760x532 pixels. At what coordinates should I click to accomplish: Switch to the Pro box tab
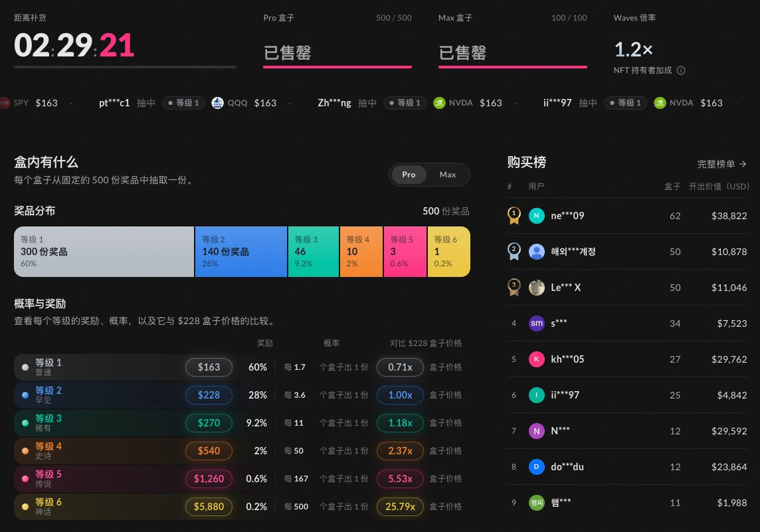pyautogui.click(x=409, y=175)
